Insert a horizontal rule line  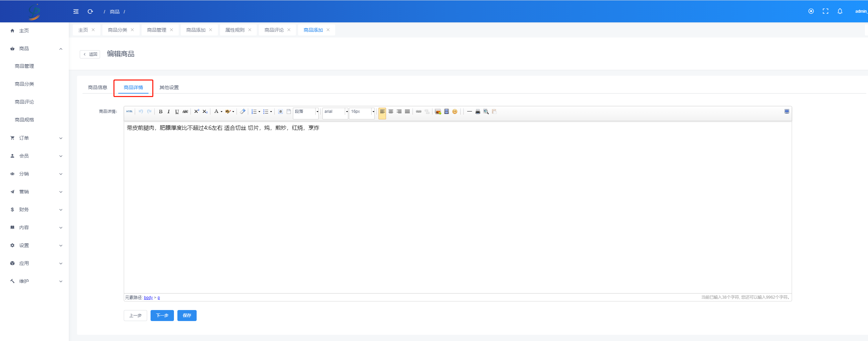tap(470, 111)
